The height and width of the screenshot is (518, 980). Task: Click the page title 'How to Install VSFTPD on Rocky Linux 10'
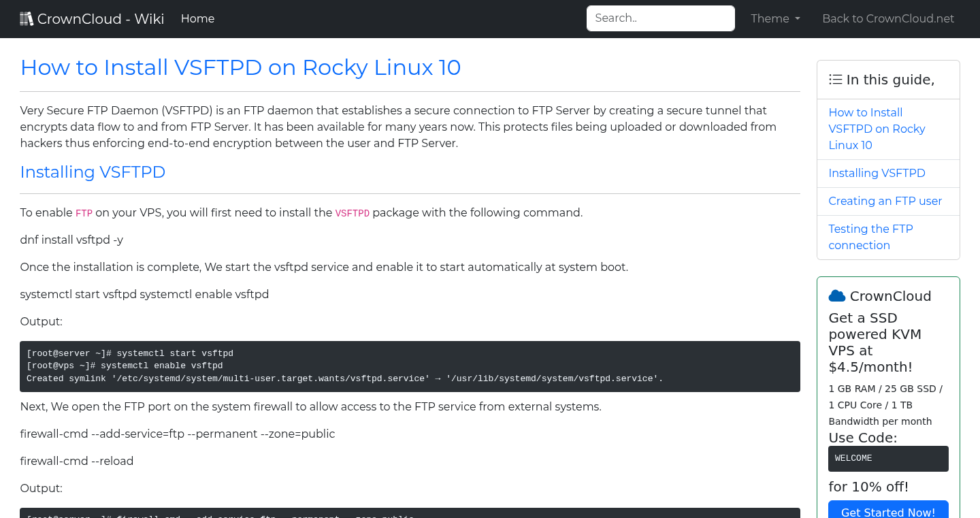coord(240,67)
